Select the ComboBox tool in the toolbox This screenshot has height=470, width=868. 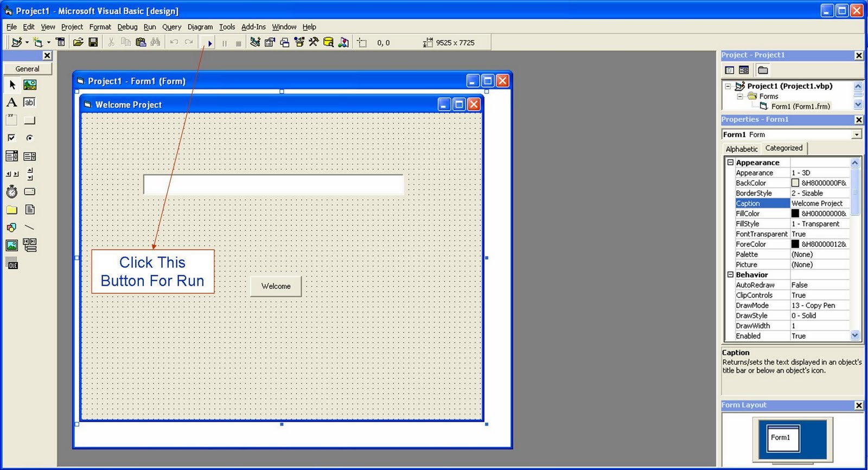point(12,156)
